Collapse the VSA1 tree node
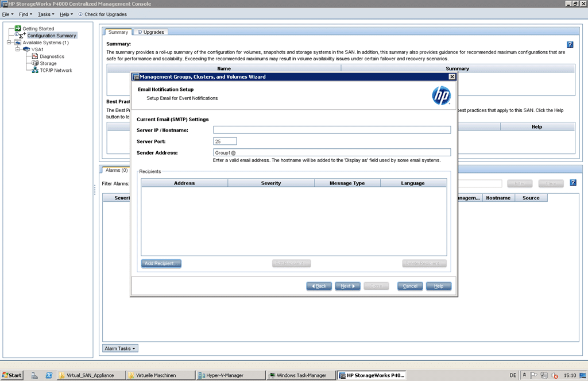The image size is (588, 381). tap(17, 49)
